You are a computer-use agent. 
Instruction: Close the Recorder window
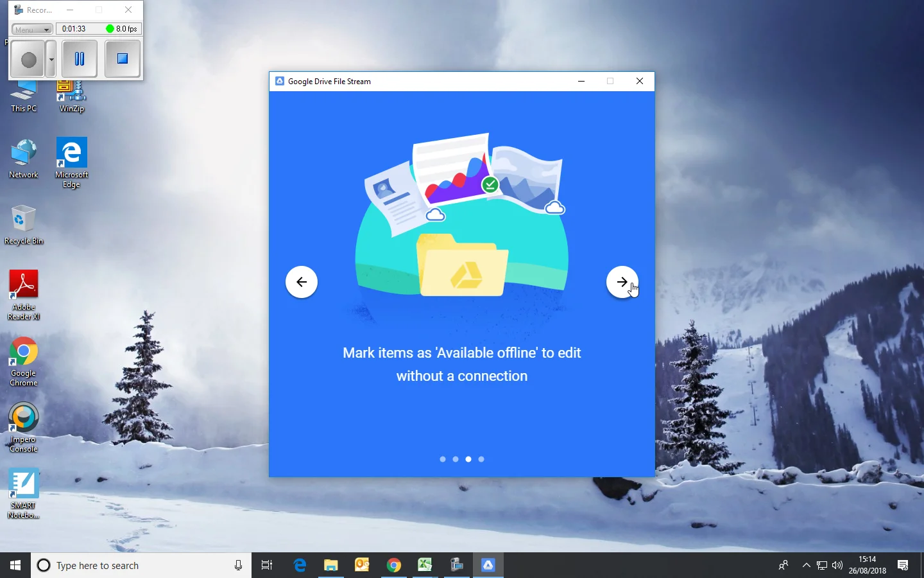point(128,10)
